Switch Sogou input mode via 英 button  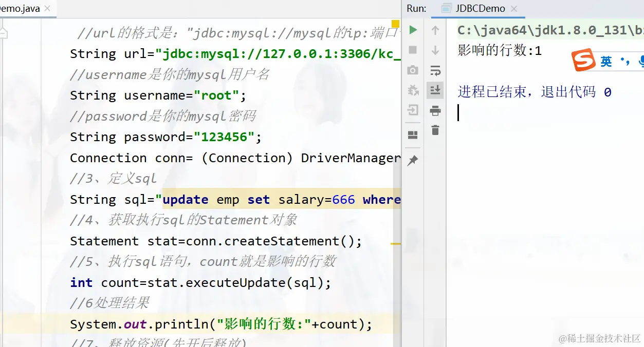coord(606,62)
